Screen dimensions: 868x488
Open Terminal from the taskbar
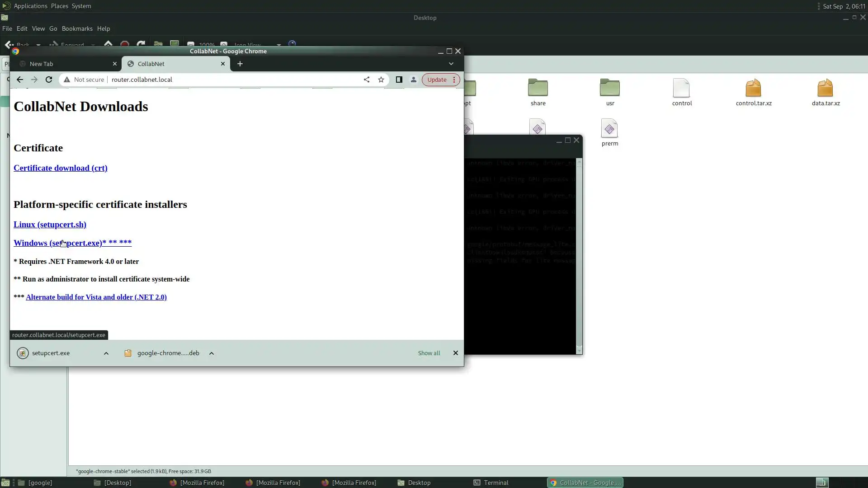491,483
